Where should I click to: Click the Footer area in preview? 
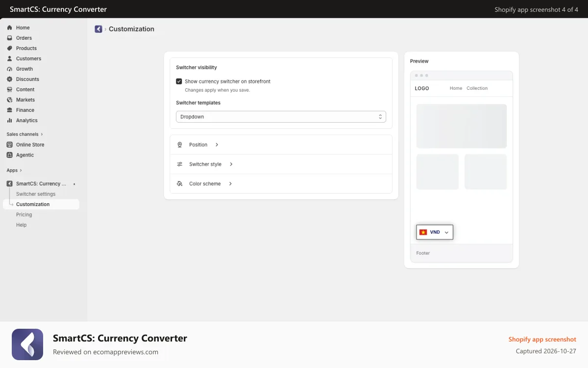click(462, 253)
